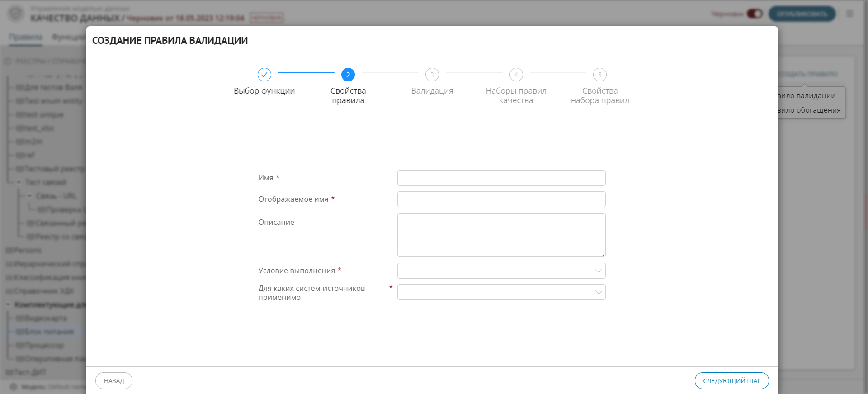Open the hamburger menu icon at top right
The height and width of the screenshot is (394, 868).
click(849, 14)
